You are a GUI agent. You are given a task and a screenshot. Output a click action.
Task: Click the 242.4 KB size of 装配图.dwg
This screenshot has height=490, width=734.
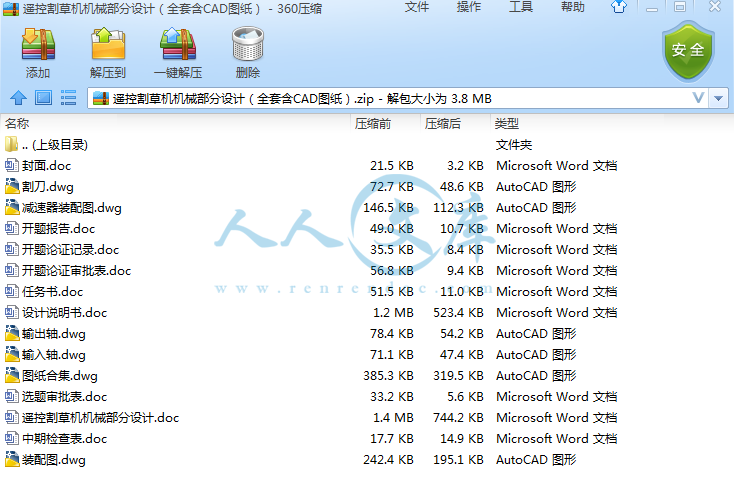tap(389, 460)
